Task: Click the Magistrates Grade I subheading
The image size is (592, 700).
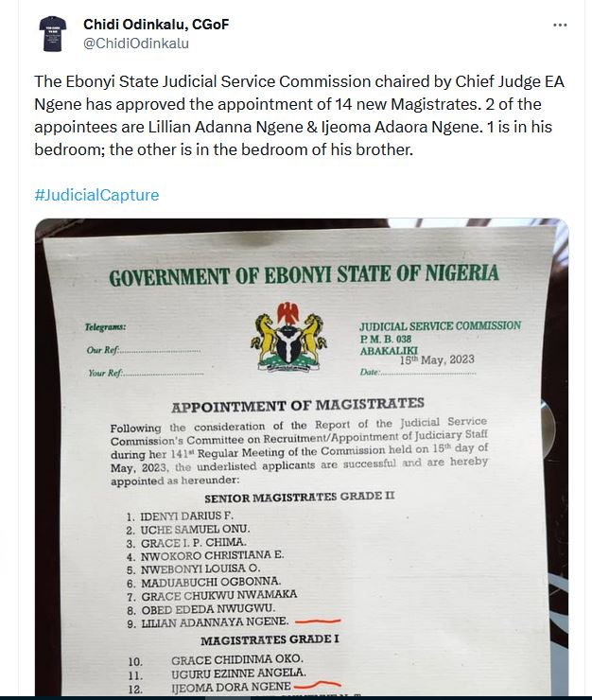Action: (269, 641)
